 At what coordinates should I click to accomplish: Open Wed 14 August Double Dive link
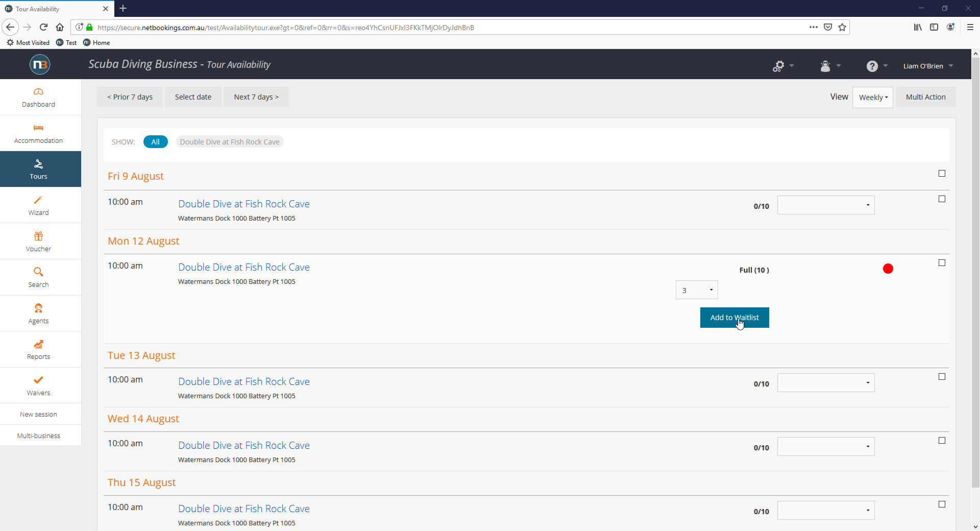tap(243, 445)
